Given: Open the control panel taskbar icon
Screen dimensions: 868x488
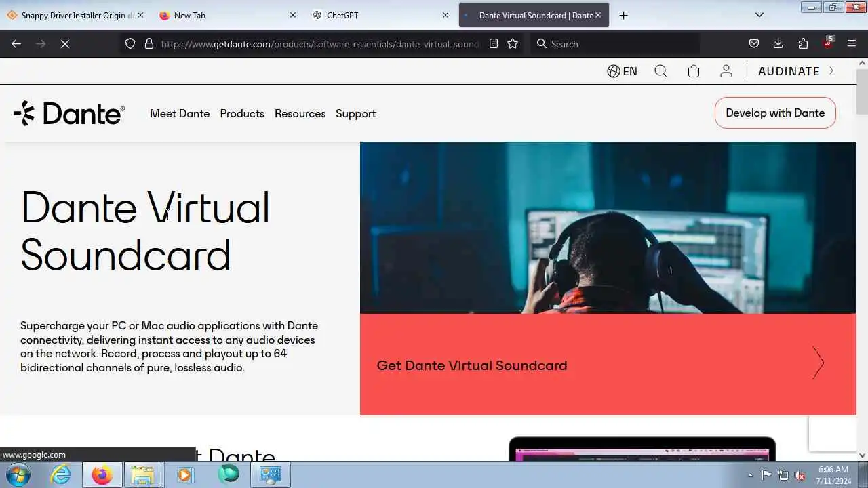Looking at the screenshot, I should (271, 474).
